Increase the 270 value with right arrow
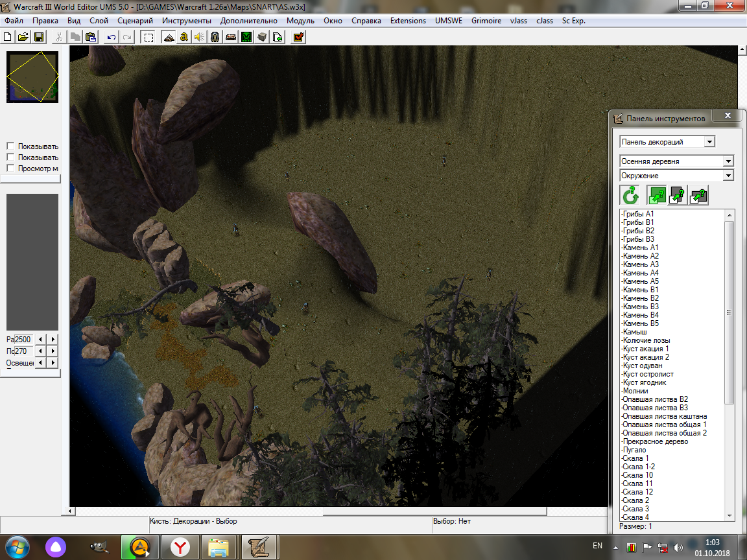Screen dimensions: 747x560 click(x=53, y=351)
